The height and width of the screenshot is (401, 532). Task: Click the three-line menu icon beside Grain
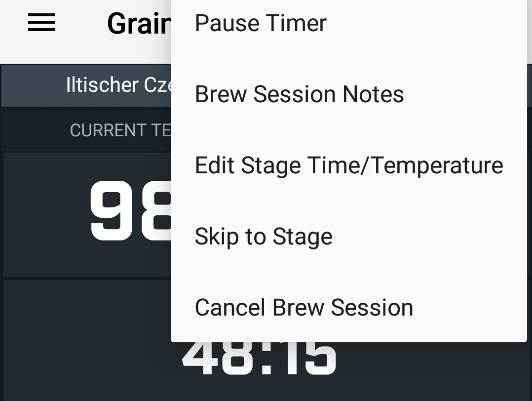coord(41,23)
